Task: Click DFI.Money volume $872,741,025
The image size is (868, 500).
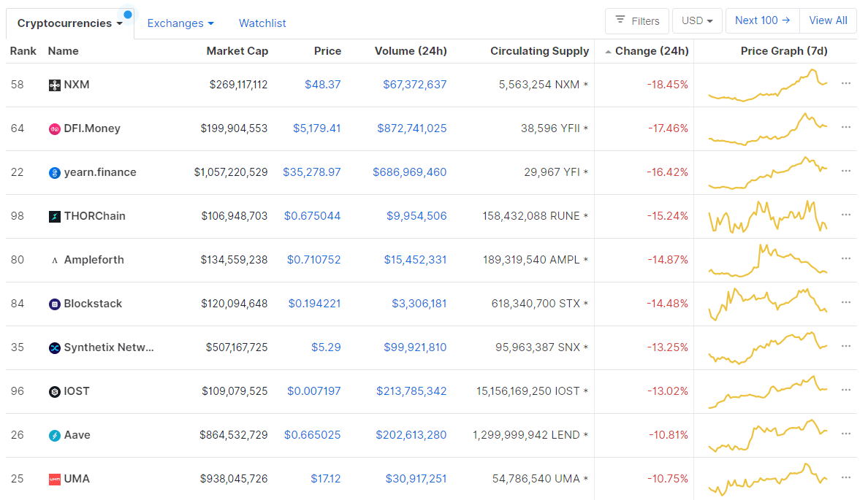Action: coord(412,128)
